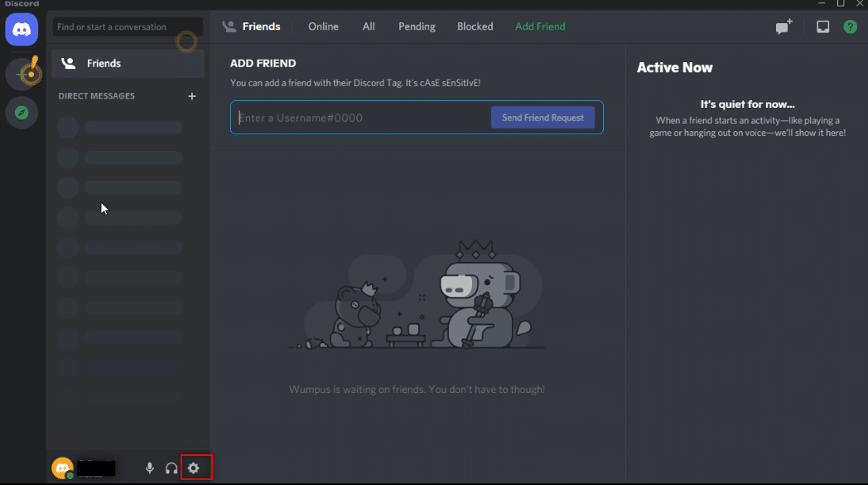Image resolution: width=868 pixels, height=485 pixels.
Task: Open Explore Public Servers compass icon
Action: click(22, 113)
